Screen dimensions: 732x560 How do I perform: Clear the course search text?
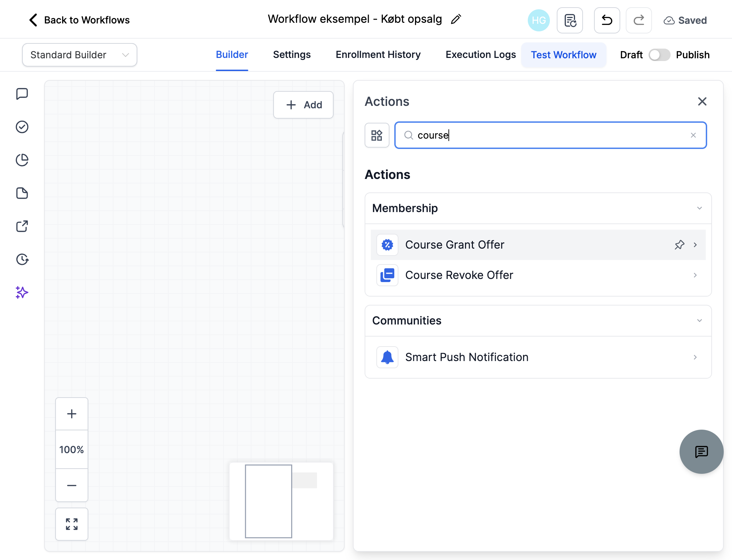pyautogui.click(x=693, y=135)
